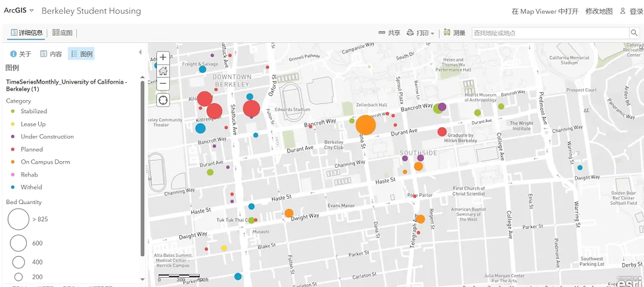644x287 pixels.
Task: Click the "Bed Quantity" legend heading
Action: [x=24, y=202]
